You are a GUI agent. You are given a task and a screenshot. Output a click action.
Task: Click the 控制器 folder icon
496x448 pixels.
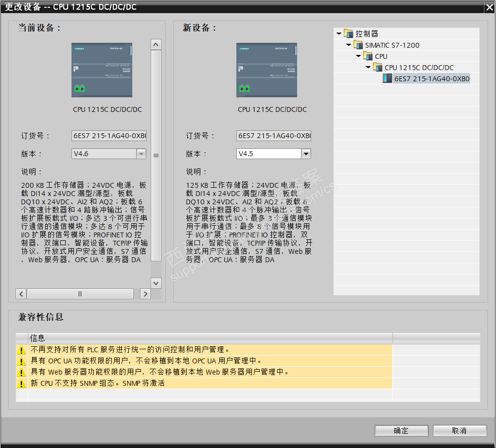coord(348,33)
